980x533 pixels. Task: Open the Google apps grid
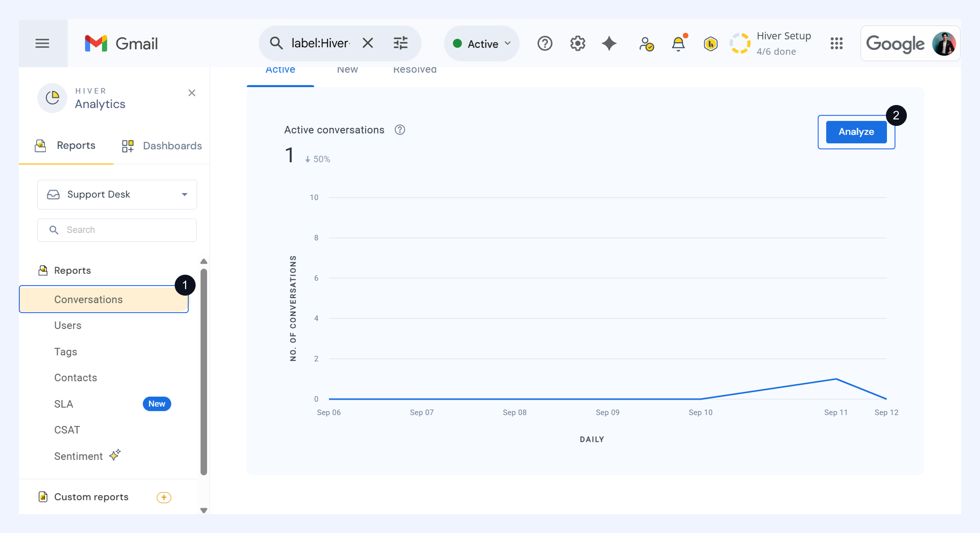point(837,44)
